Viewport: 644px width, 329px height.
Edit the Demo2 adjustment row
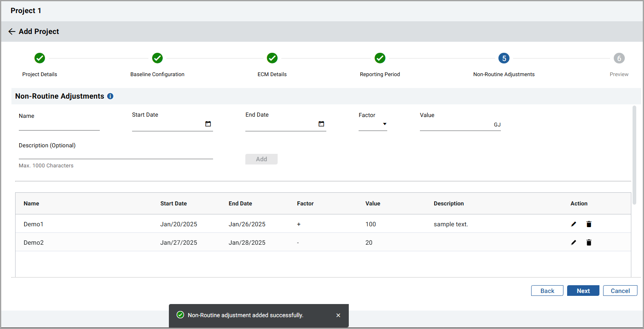[x=574, y=243]
